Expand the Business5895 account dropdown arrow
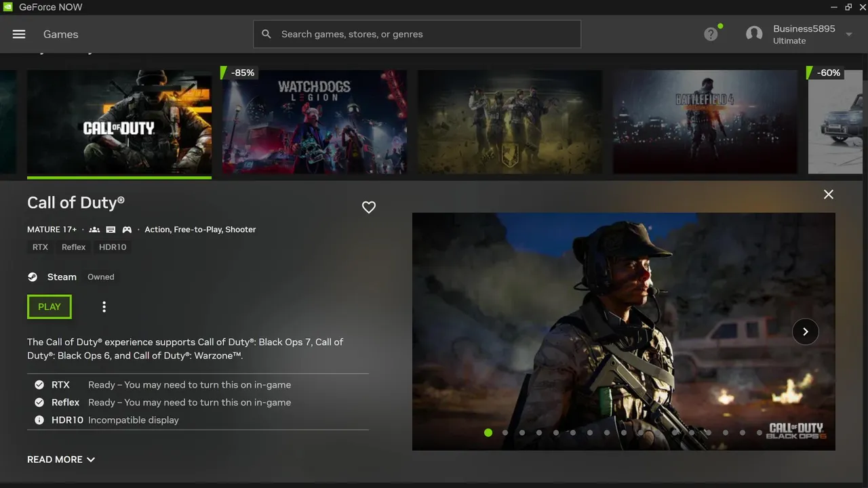The image size is (868, 488). (849, 35)
